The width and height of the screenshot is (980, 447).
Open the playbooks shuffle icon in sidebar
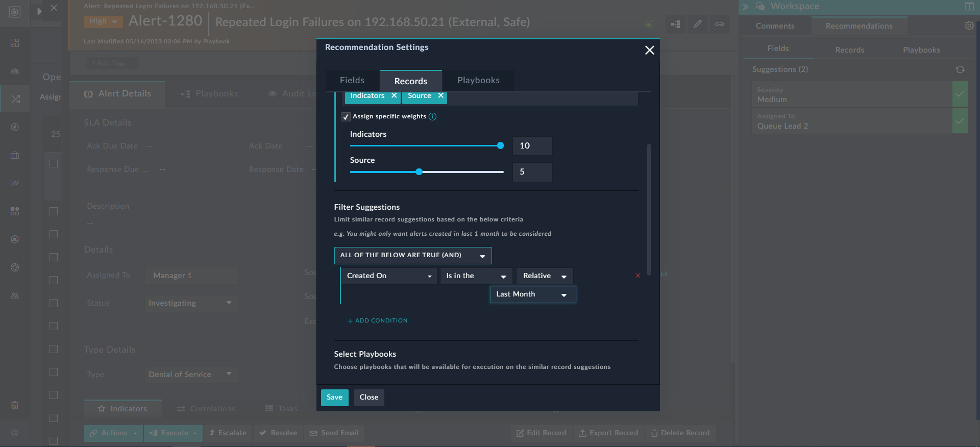tap(15, 99)
